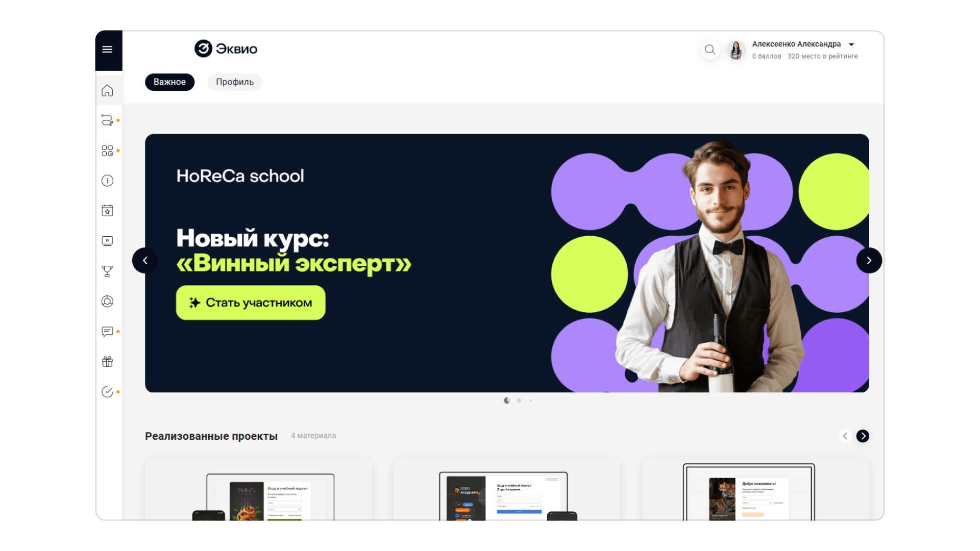Open the lifebuoy support icon in sidebar
The height and width of the screenshot is (551, 980).
click(107, 302)
